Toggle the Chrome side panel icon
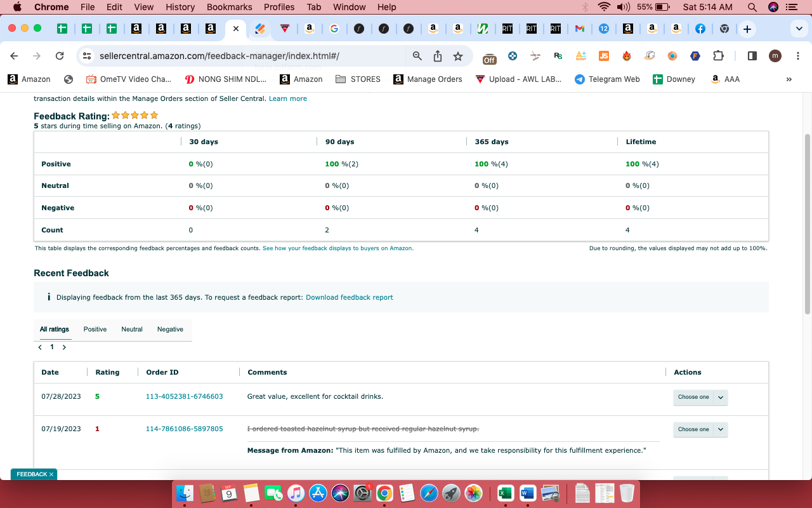This screenshot has height=508, width=812. 752,56
